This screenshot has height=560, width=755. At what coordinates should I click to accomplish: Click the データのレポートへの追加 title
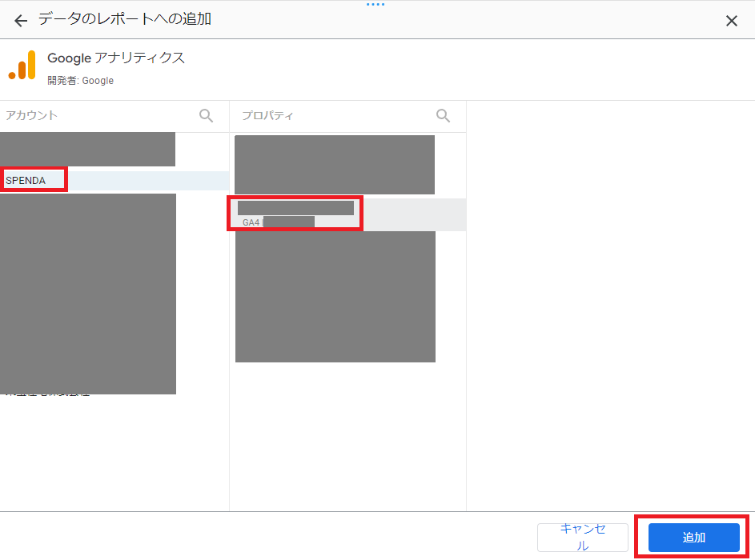(125, 20)
